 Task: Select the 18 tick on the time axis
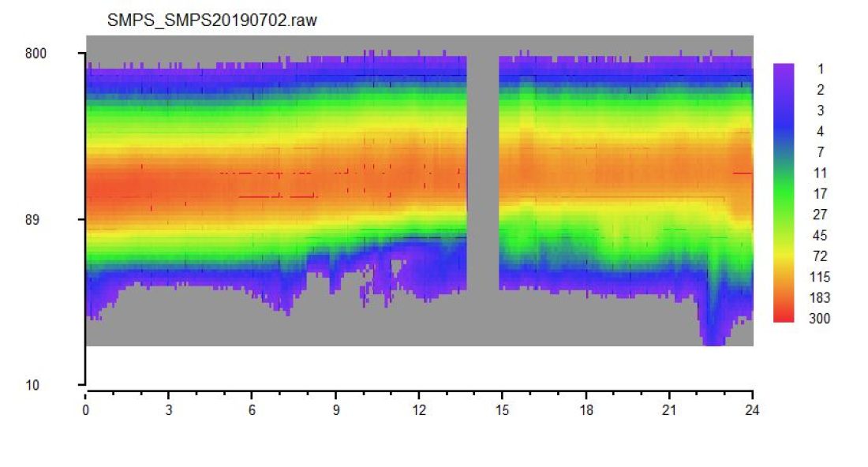tap(586, 410)
